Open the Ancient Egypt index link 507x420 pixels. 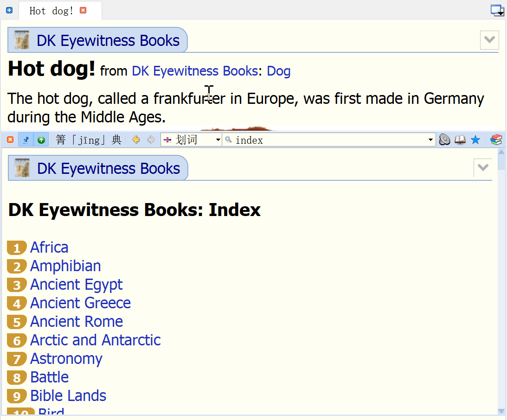tap(77, 284)
